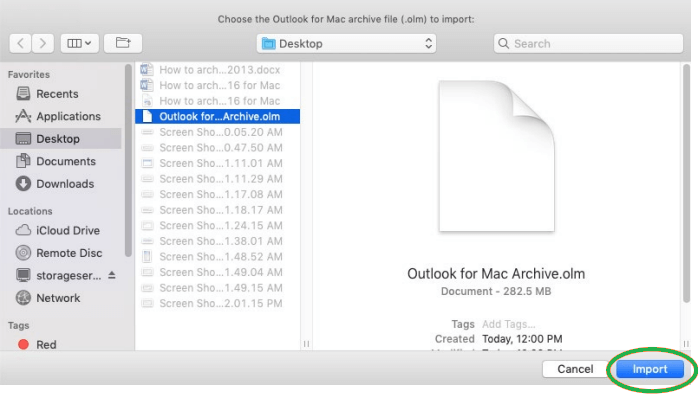Select the Outlook for...Archive.olm file

click(x=218, y=117)
